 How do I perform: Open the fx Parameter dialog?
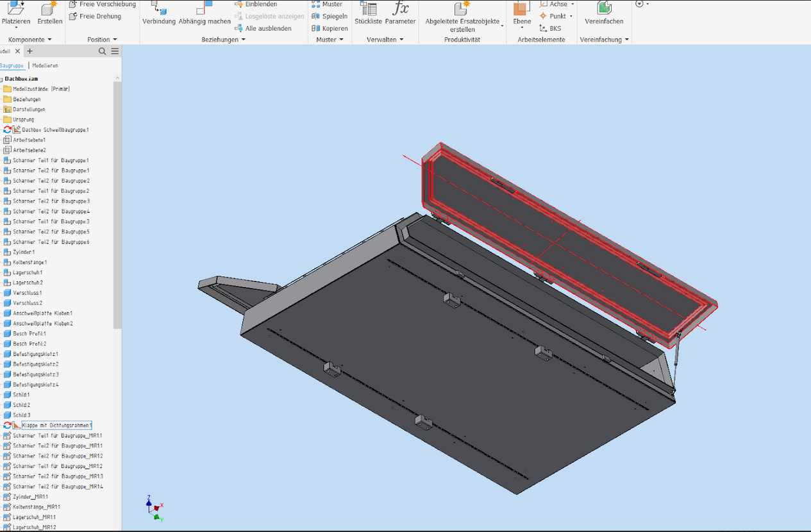pos(400,14)
